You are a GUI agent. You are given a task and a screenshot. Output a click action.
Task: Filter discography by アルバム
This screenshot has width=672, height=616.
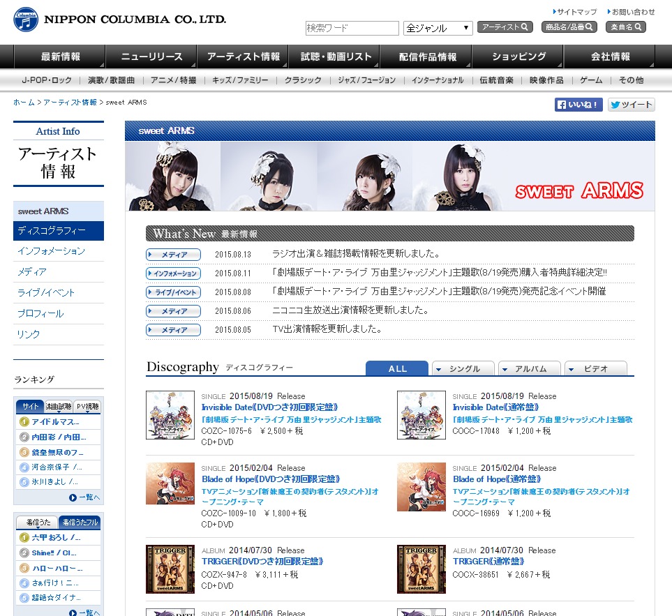529,368
